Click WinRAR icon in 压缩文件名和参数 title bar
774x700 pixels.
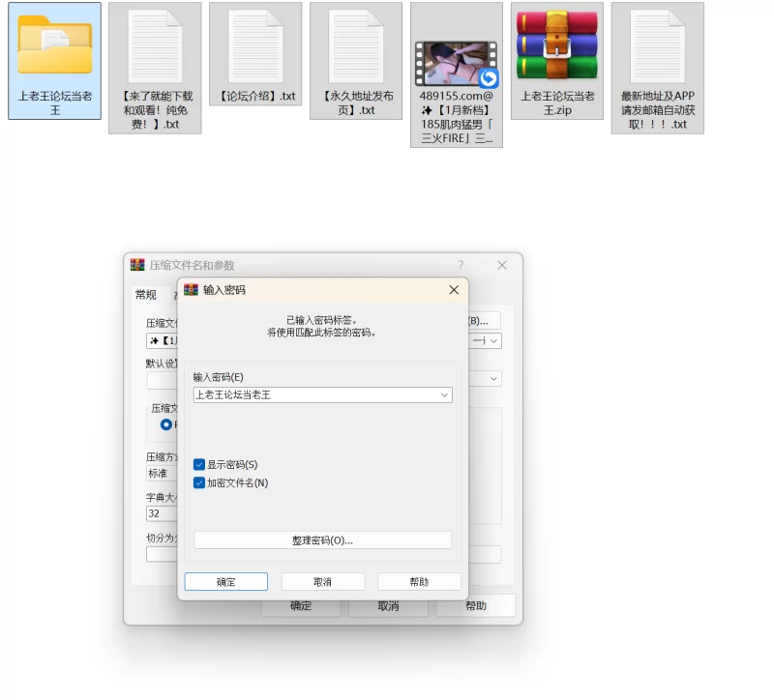coord(137,265)
